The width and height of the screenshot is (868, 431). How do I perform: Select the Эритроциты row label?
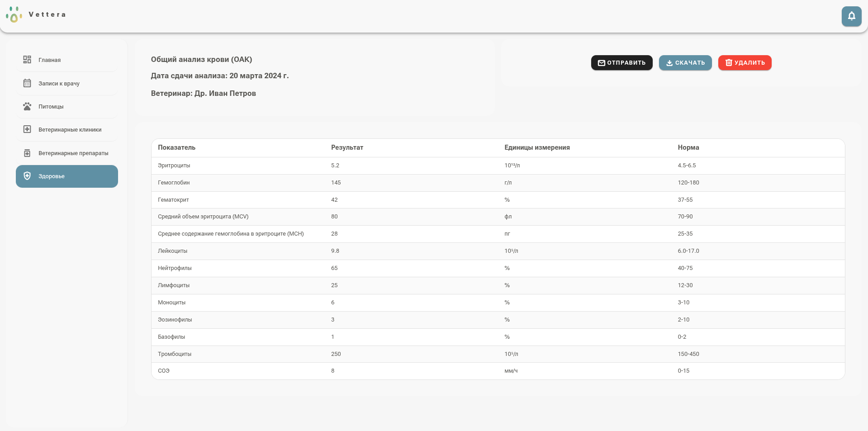click(x=174, y=166)
